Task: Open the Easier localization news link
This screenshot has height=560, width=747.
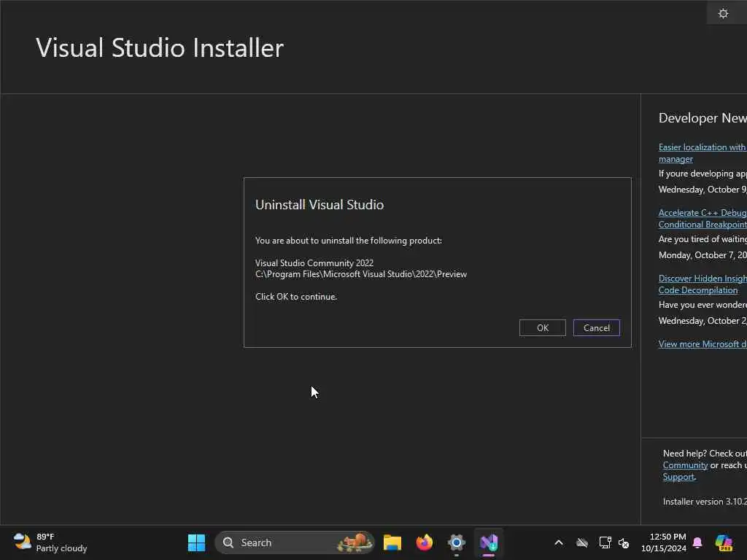Action: point(703,153)
